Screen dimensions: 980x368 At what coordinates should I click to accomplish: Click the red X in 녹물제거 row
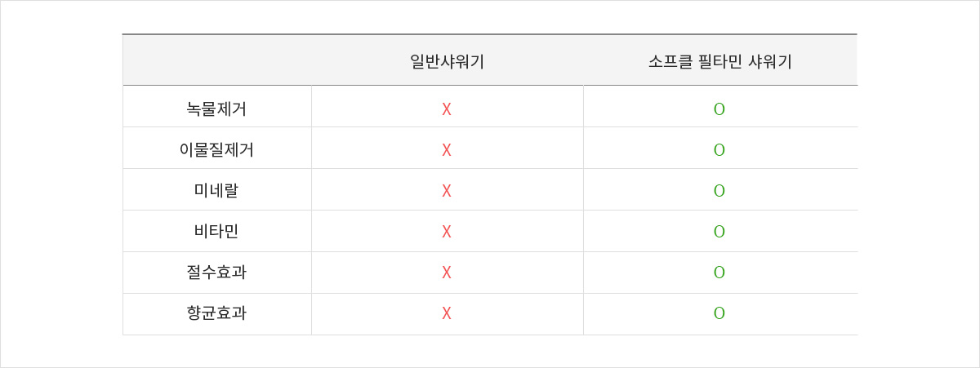click(447, 109)
